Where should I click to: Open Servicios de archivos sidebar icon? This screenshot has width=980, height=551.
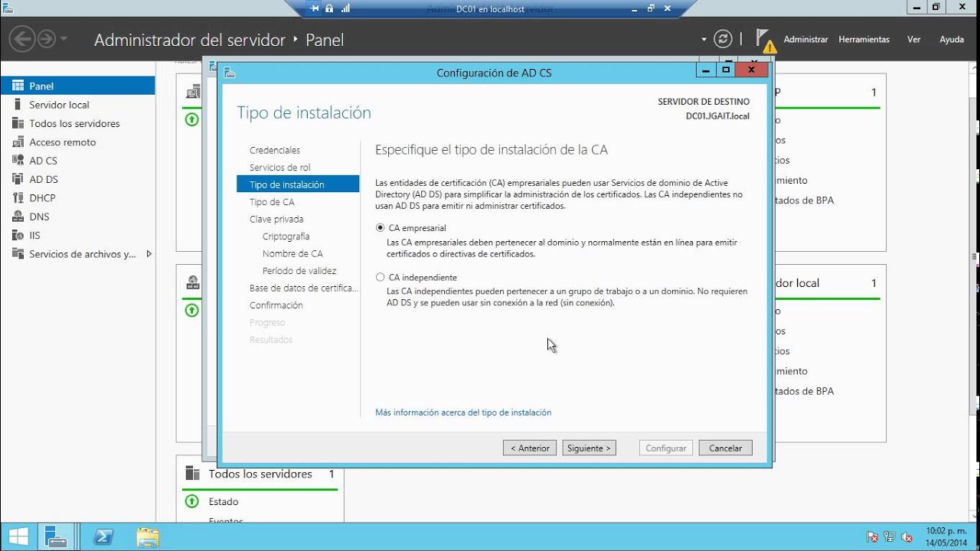click(18, 253)
